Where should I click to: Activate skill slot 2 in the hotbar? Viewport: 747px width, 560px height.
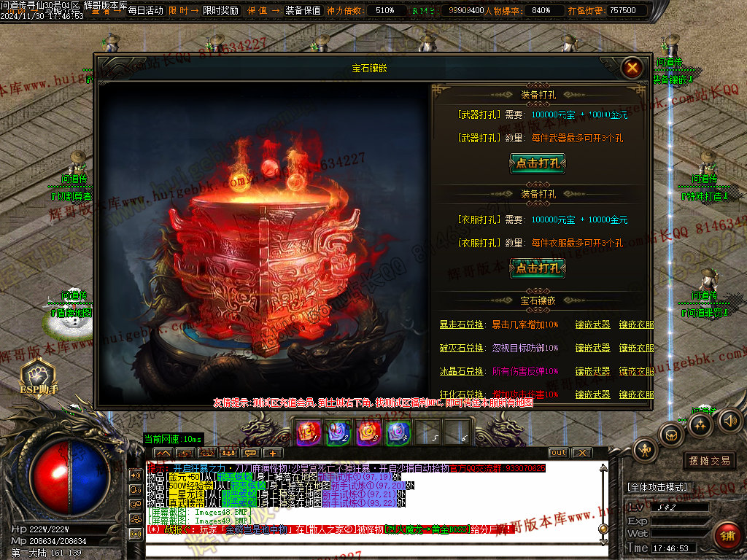[x=338, y=432]
